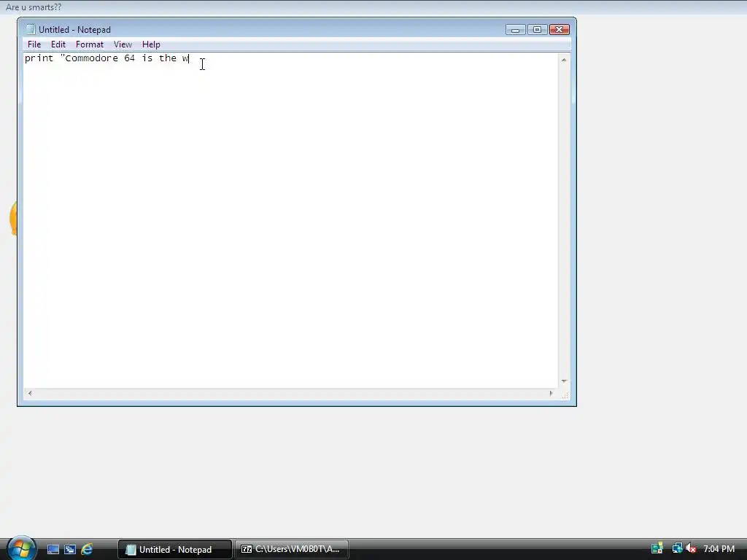Switch to the C:\Users\VM0B0T taskbar window
This screenshot has width=747, height=560.
(x=292, y=550)
